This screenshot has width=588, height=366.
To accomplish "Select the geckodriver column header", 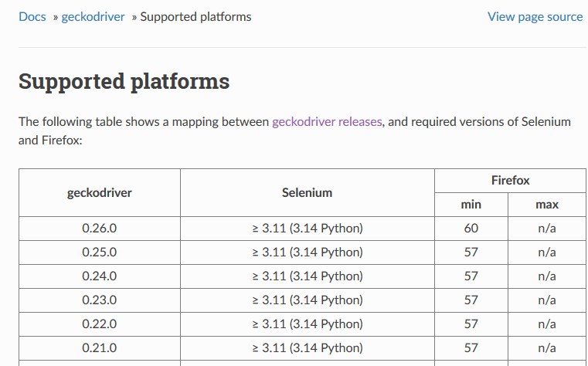I will pyautogui.click(x=100, y=192).
